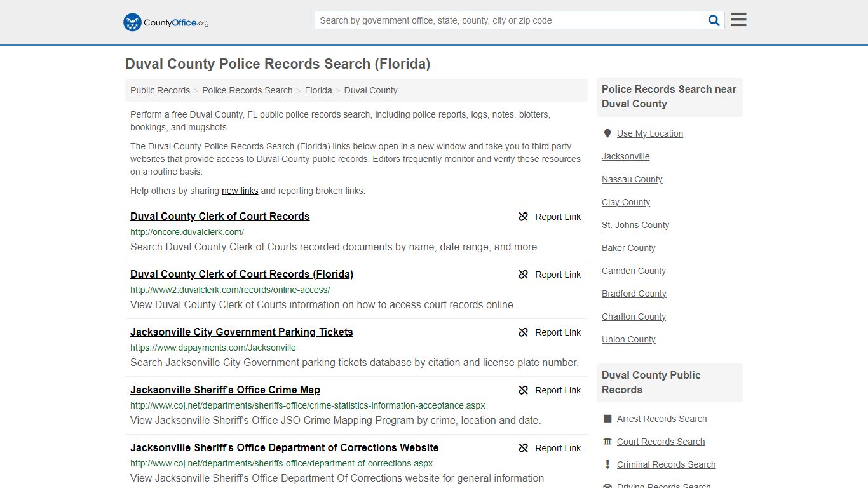This screenshot has width=868, height=488.
Task: Open Criminal Records Search link
Action: pyautogui.click(x=666, y=464)
